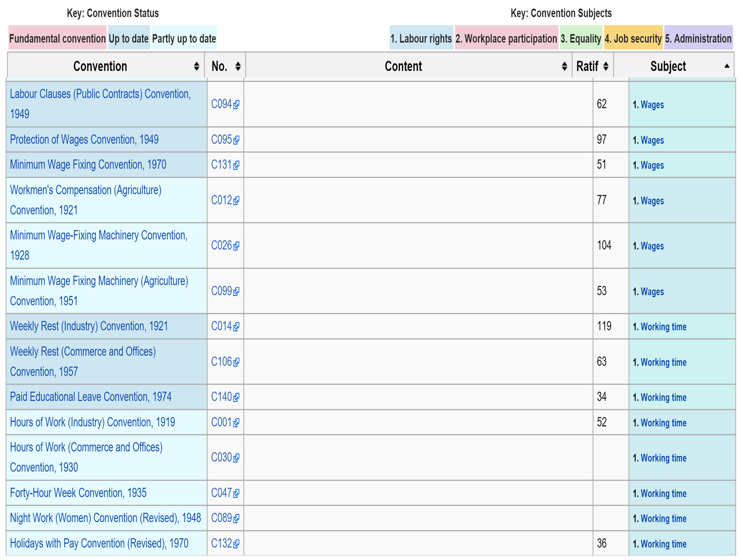Click ratification value 97

click(602, 139)
